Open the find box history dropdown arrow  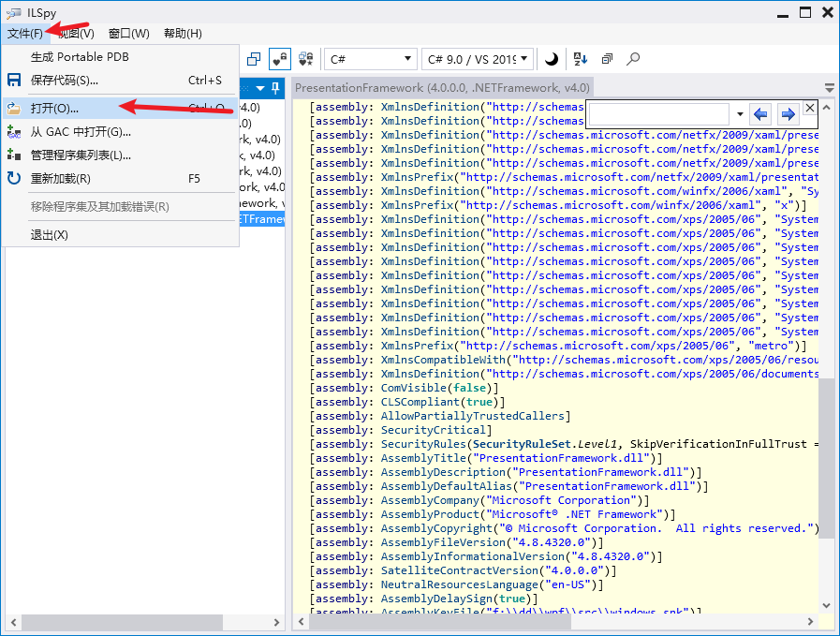click(740, 114)
